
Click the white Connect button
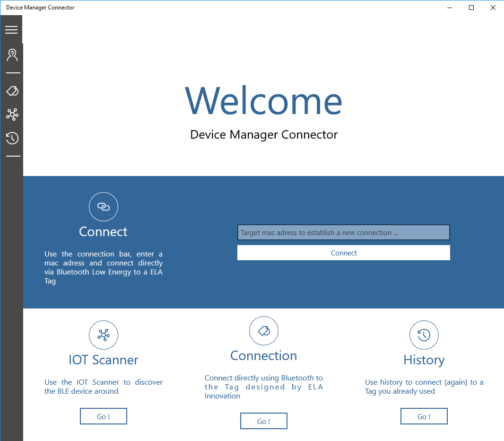[x=344, y=253]
